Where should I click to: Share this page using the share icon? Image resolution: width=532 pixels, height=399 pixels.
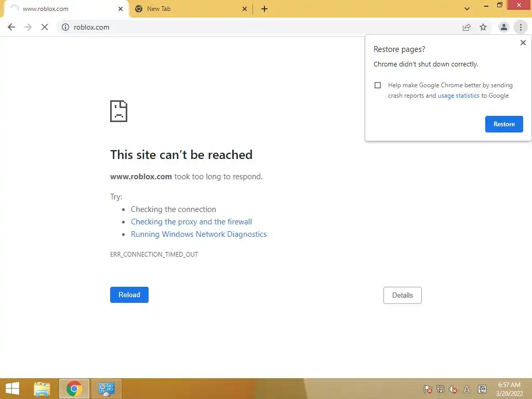pos(467,27)
